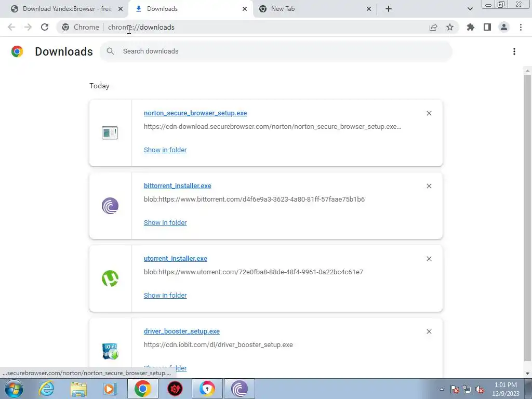
Task: Toggle the side panel icon
Action: point(487,27)
